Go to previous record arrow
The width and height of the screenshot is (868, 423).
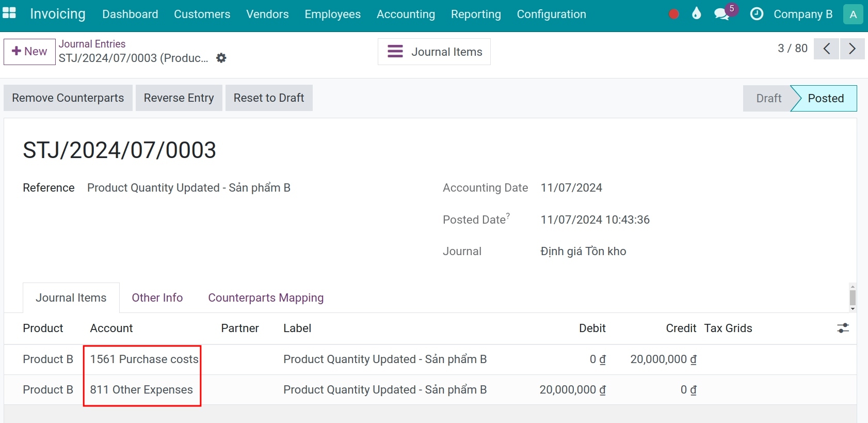click(x=827, y=49)
